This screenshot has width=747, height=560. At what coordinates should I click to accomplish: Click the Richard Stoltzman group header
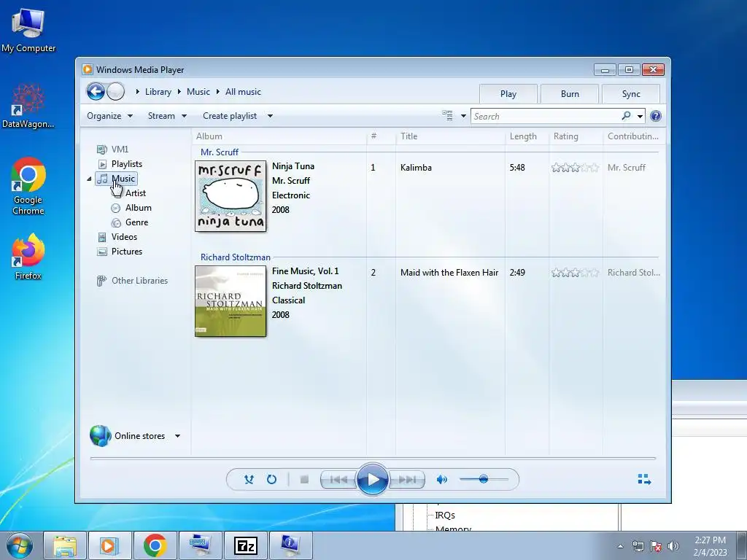point(236,257)
